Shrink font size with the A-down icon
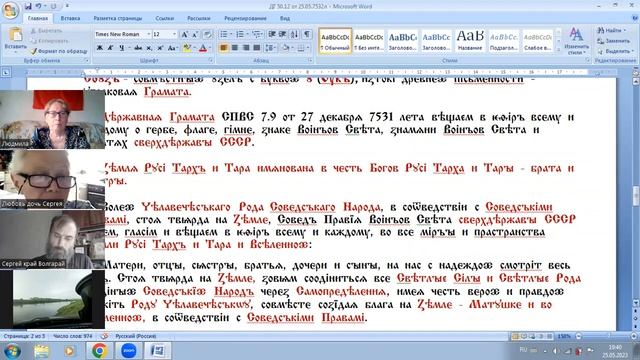This screenshot has height=360, width=640. 195,35
